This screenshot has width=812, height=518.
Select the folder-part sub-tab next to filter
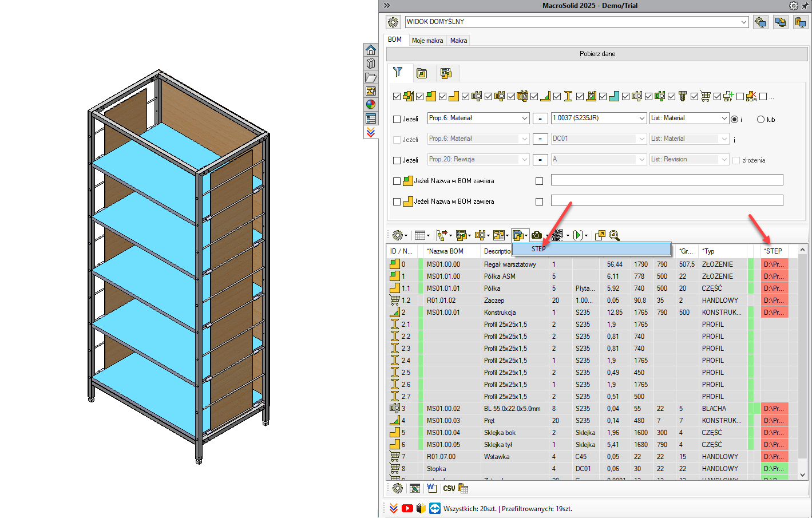422,73
